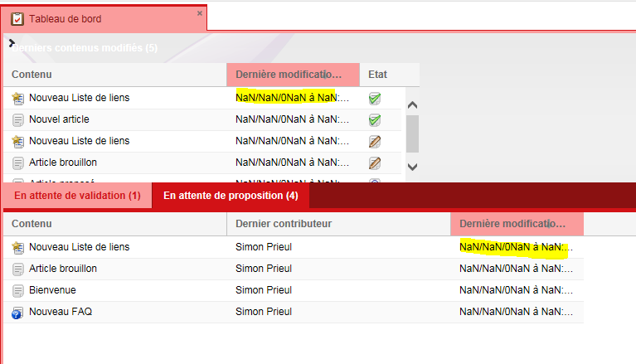
Task: Click the green validated icon on Nouvel article row
Action: (x=375, y=119)
